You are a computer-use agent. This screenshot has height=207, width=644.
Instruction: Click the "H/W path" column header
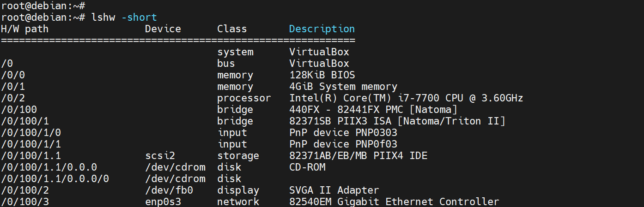coord(24,29)
